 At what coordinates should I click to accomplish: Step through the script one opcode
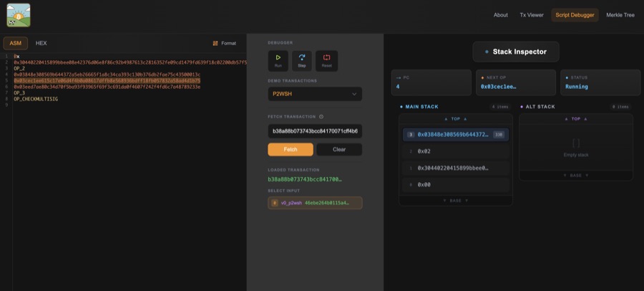click(x=302, y=61)
